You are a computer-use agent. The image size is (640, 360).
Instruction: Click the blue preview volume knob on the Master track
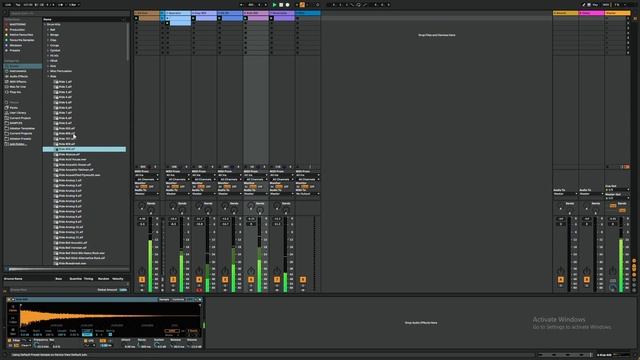coord(613,288)
